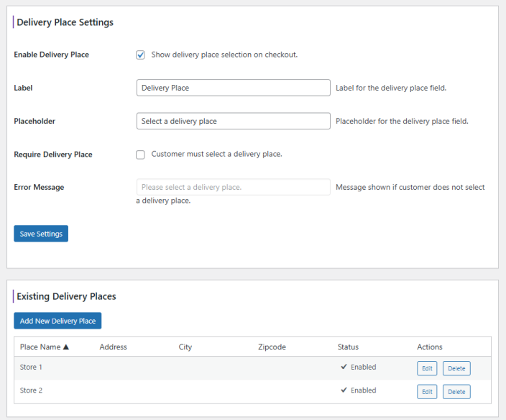
Task: Tick the Require Delivery Place checkbox
Action: pos(141,154)
